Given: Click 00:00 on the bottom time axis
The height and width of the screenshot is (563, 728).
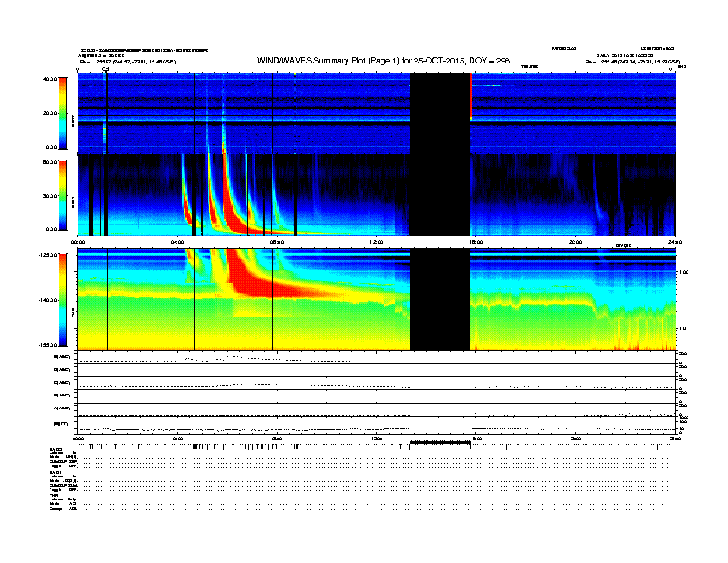Looking at the screenshot, I should (x=78, y=438).
